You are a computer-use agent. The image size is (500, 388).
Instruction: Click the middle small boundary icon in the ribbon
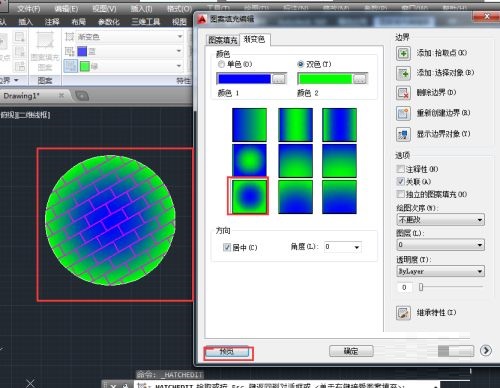(x=20, y=52)
